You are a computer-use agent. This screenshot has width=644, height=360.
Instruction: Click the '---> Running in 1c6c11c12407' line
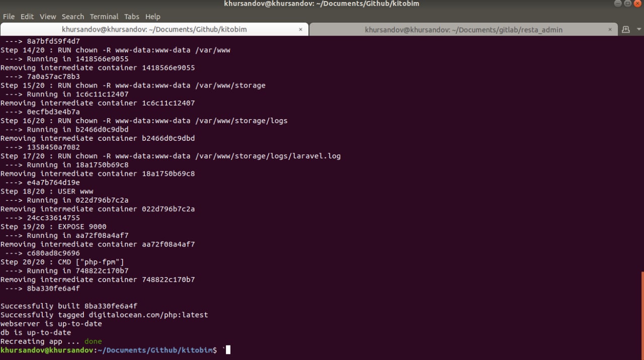click(66, 94)
